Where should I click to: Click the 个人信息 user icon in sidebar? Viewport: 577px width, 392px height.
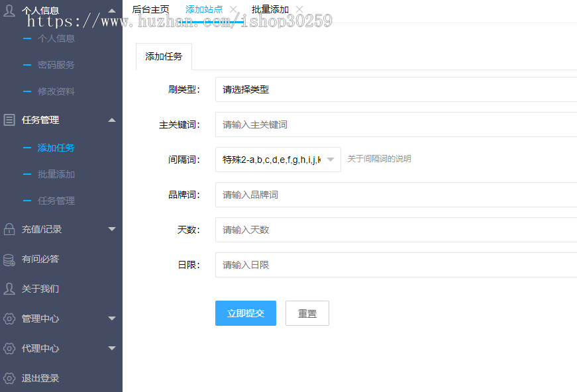[x=9, y=11]
